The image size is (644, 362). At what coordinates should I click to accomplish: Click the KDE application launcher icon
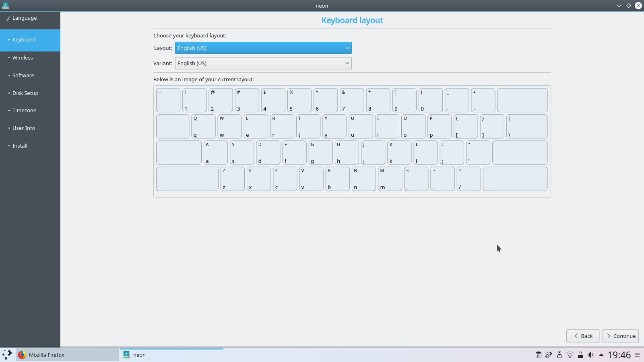[7, 355]
